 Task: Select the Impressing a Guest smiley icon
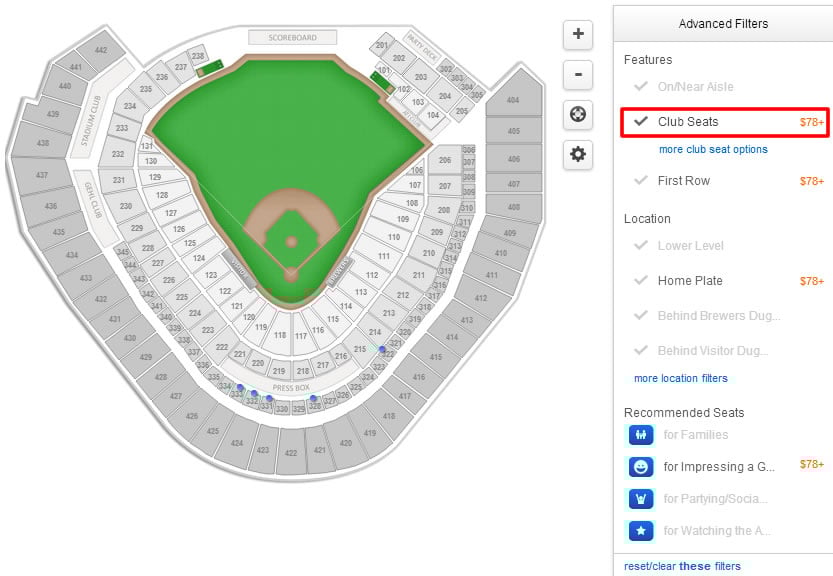(x=641, y=467)
